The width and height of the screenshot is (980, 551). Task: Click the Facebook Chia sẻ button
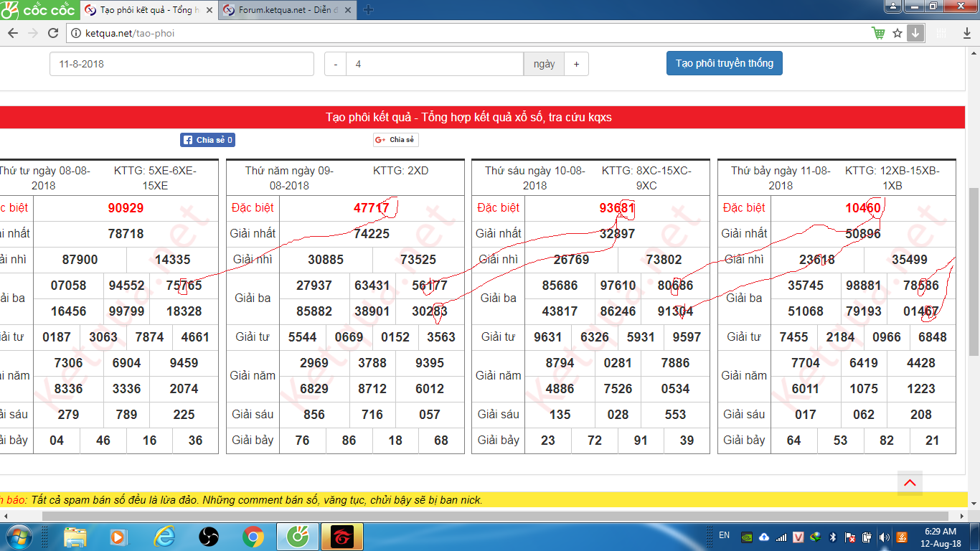coord(207,140)
